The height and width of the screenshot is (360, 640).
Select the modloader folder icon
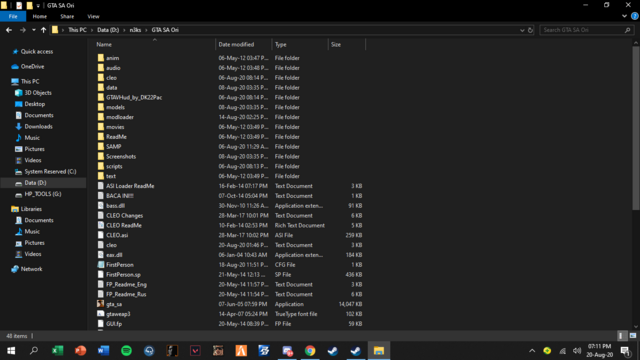tap(100, 117)
